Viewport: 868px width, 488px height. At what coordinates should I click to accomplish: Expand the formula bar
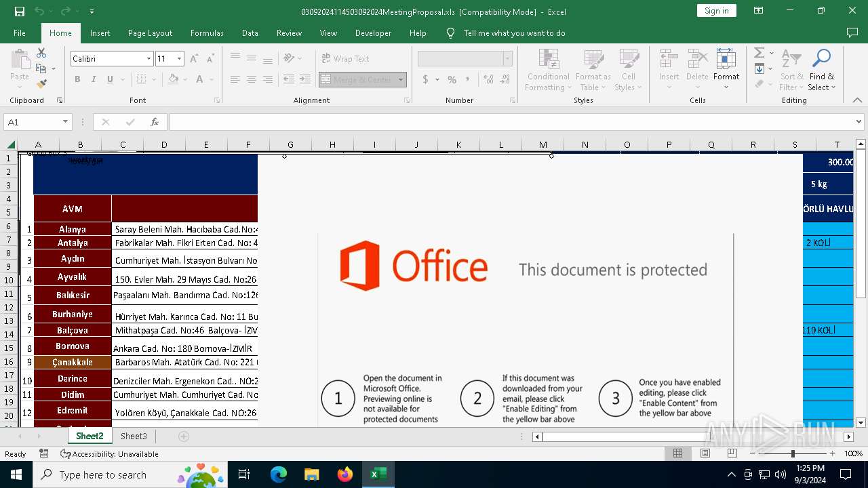coord(859,122)
